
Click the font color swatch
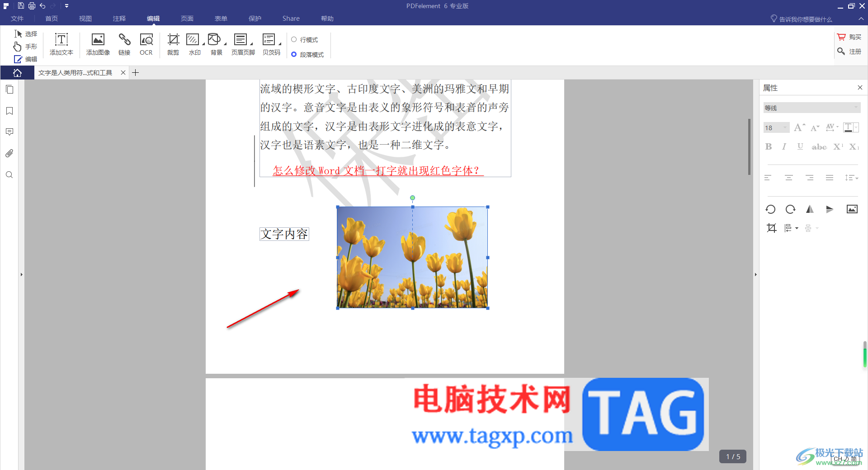tap(849, 127)
